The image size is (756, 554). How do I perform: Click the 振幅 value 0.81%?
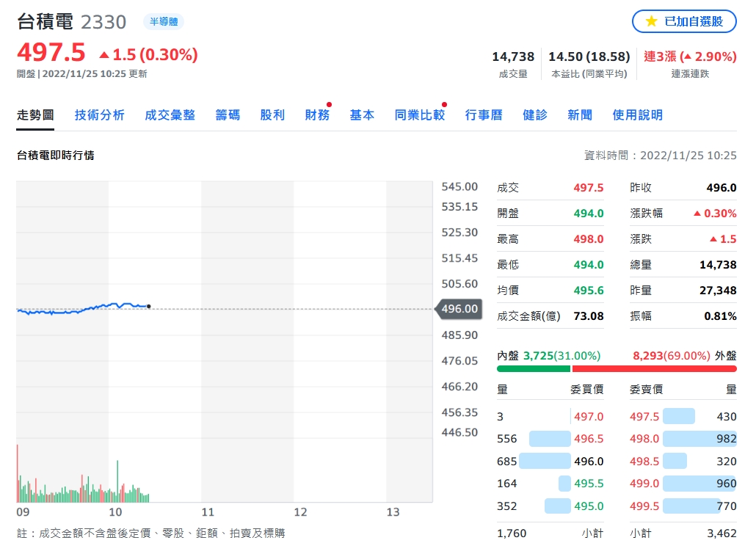coord(720,316)
